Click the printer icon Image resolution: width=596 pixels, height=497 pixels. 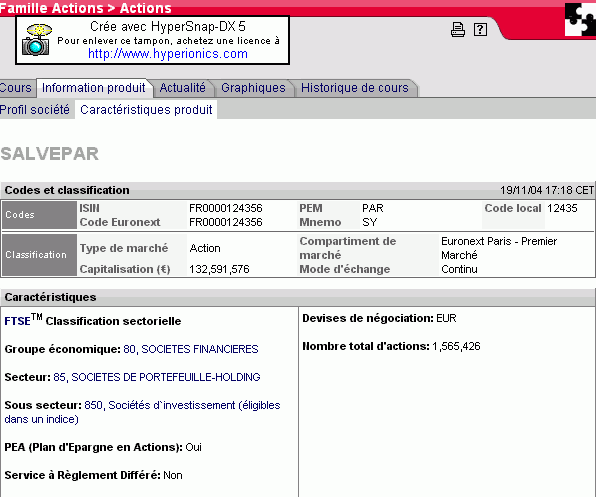point(458,29)
